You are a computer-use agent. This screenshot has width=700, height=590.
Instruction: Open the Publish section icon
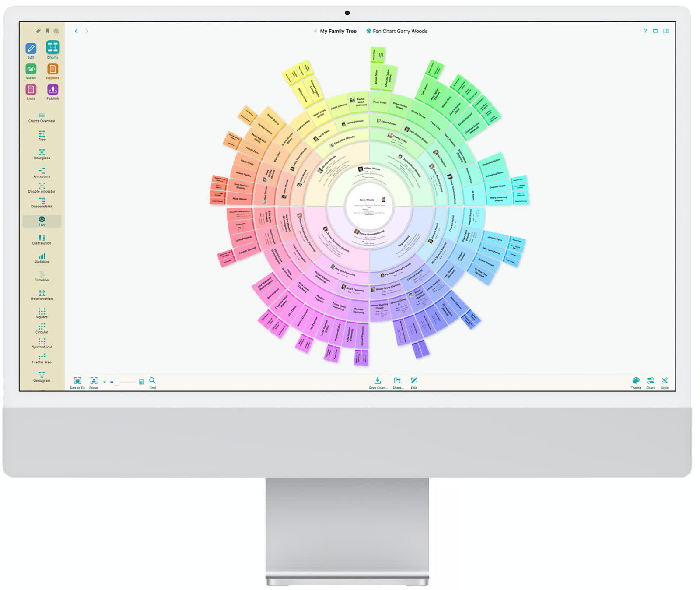click(52, 90)
